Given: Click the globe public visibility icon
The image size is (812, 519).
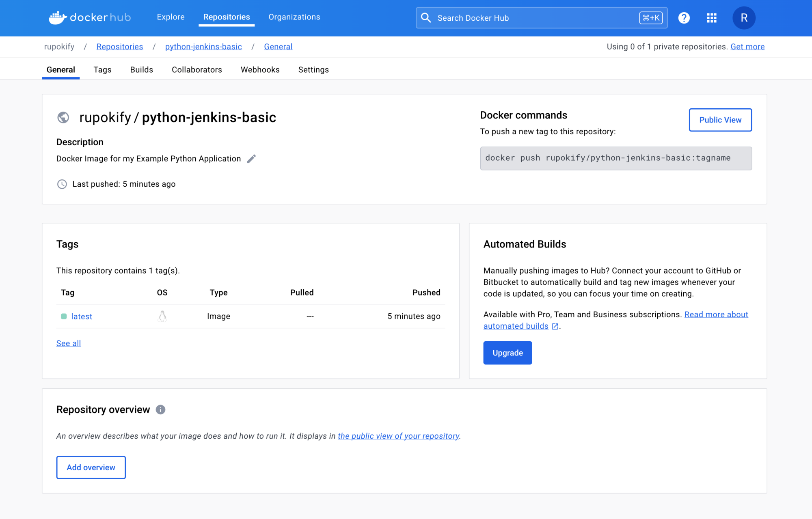Looking at the screenshot, I should [63, 117].
